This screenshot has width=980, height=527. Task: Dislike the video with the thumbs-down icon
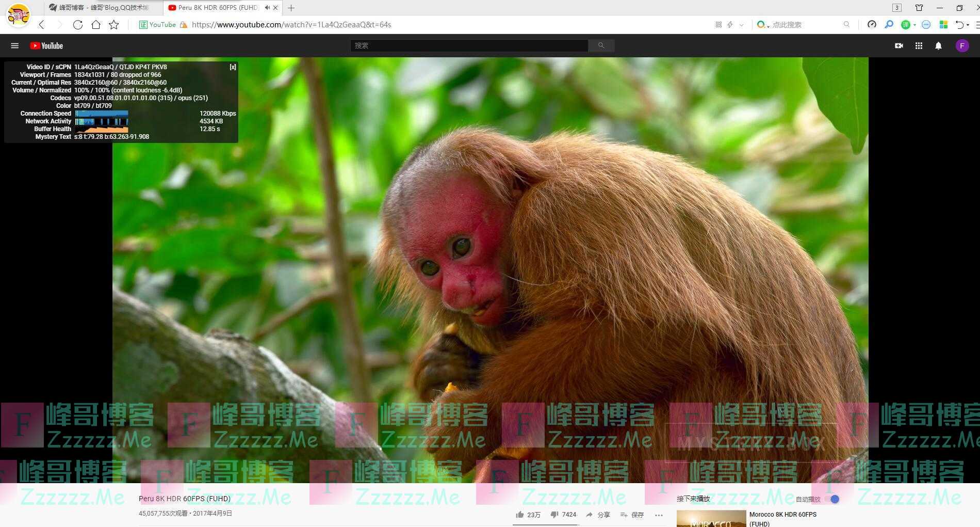554,515
